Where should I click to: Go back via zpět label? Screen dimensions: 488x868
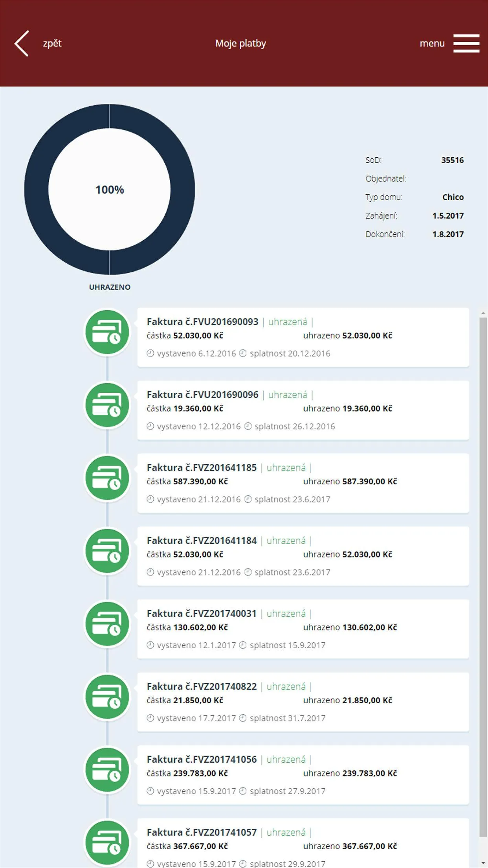click(x=52, y=43)
